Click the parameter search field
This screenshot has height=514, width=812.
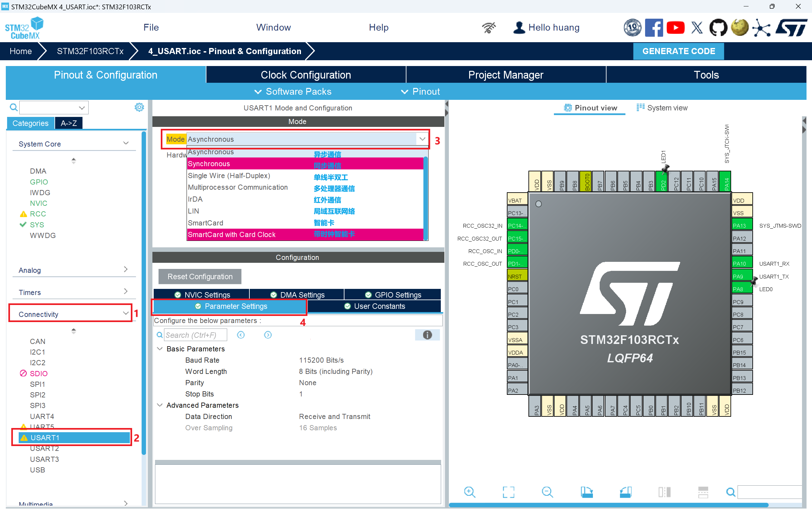[195, 335]
